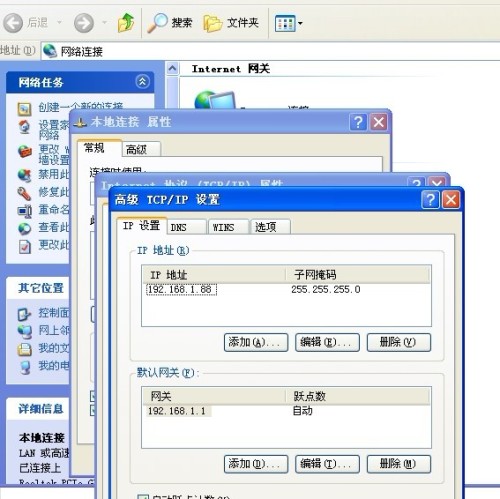Click 编辑(E) button under IP addresses
This screenshot has width=500, height=499.
[x=327, y=342]
